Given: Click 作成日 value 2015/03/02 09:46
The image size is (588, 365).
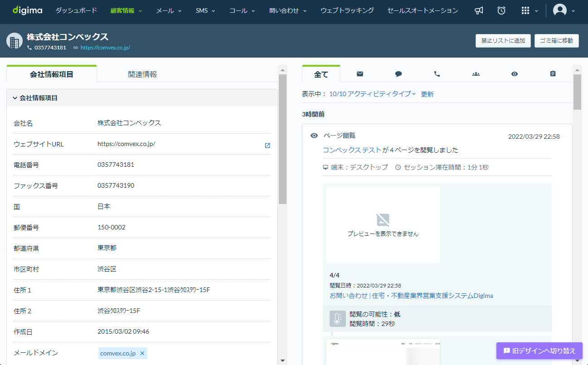Looking at the screenshot, I should pos(123,331).
